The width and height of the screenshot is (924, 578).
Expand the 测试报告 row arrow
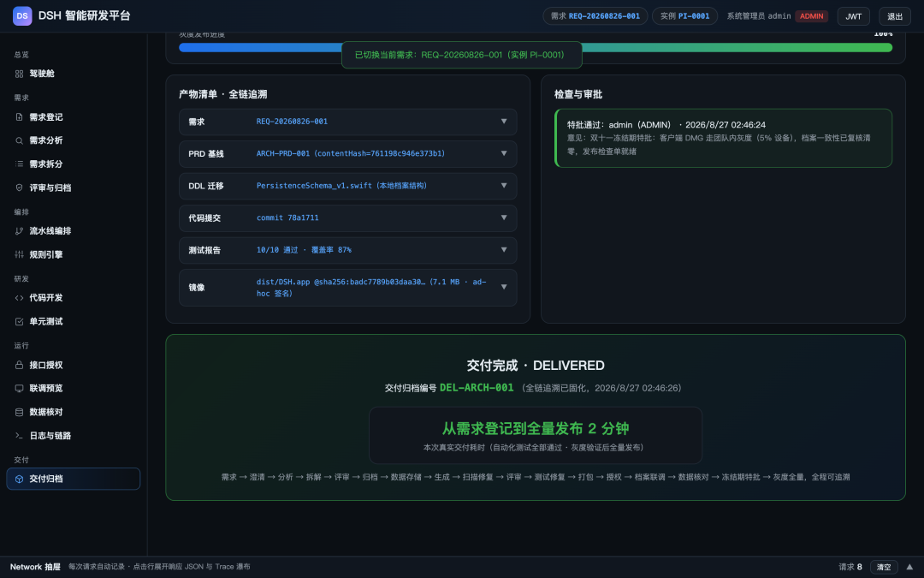[504, 249]
